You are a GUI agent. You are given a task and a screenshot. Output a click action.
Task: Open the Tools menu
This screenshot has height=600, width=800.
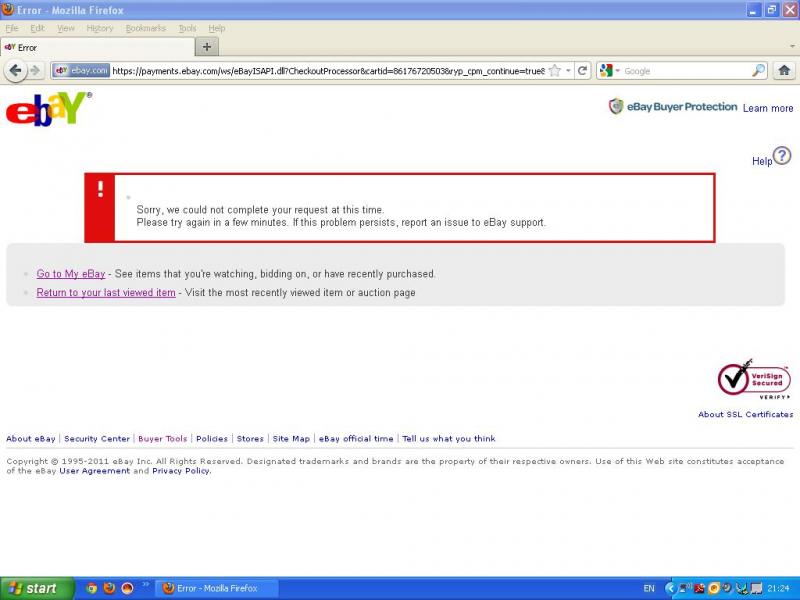pos(187,28)
